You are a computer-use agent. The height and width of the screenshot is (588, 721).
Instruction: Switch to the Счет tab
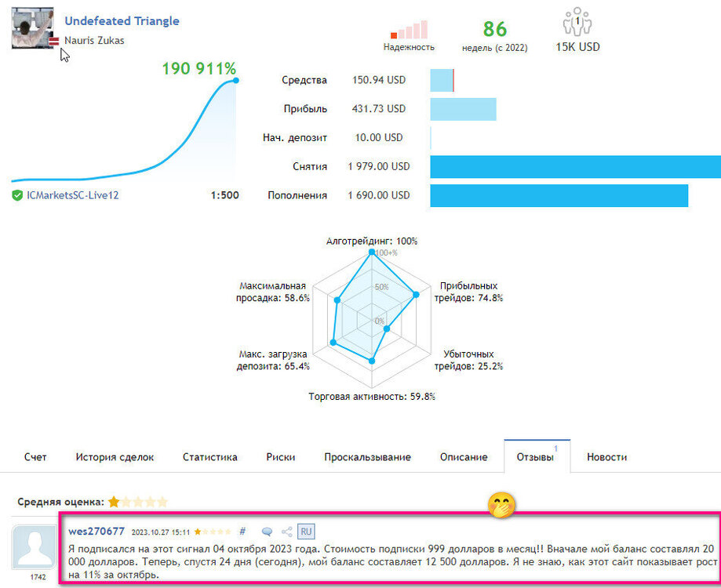click(x=35, y=457)
